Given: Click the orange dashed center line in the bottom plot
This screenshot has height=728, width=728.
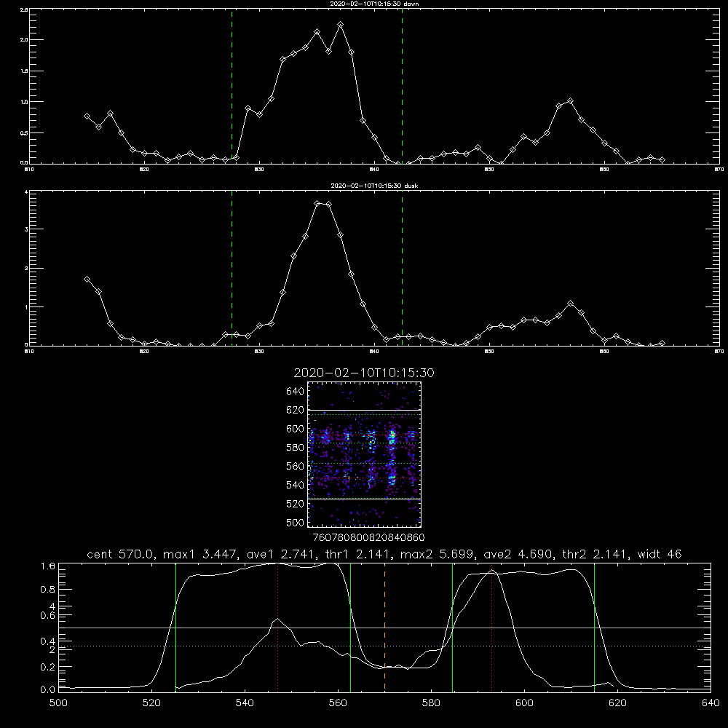Looking at the screenshot, I should pyautogui.click(x=384, y=628).
